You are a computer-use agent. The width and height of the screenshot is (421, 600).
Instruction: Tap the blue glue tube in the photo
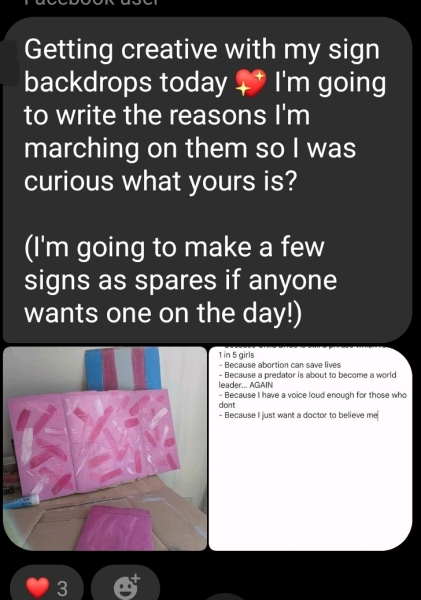click(22, 501)
